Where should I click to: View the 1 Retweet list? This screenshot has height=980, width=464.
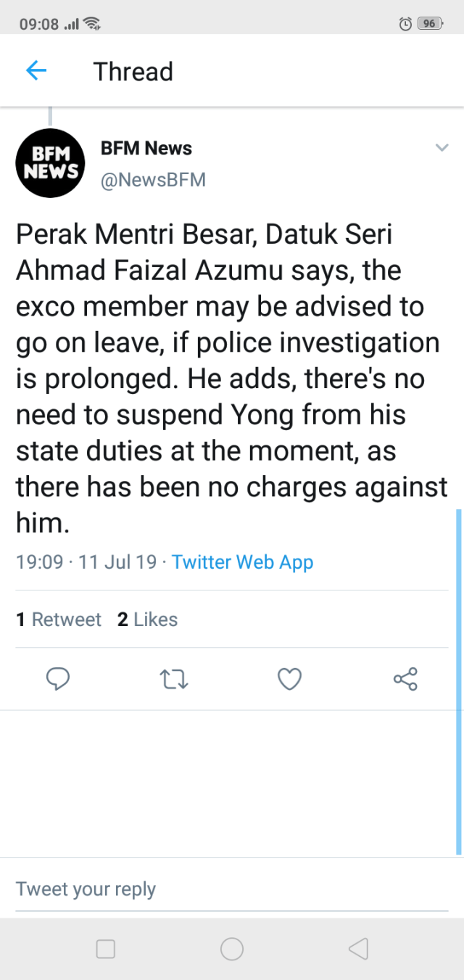click(59, 619)
